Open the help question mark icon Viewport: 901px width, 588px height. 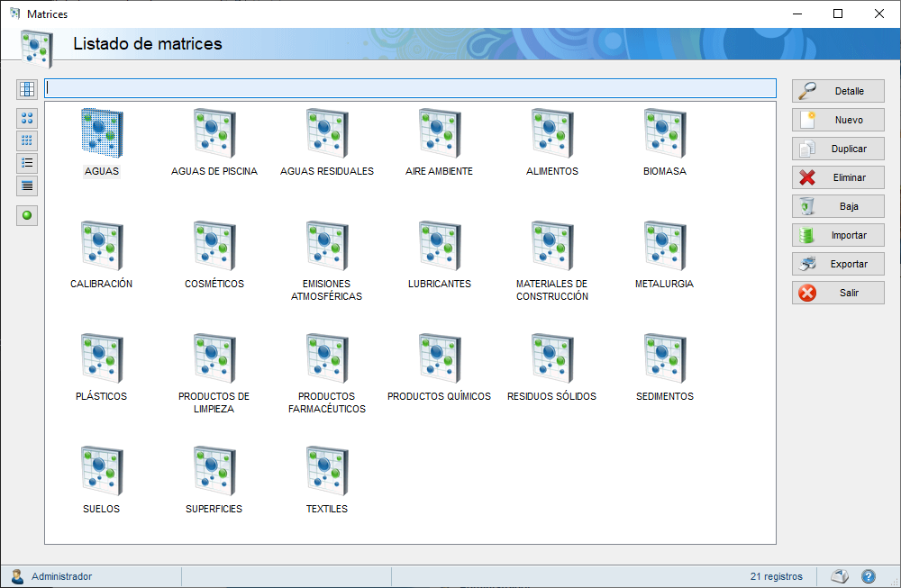[x=869, y=576]
